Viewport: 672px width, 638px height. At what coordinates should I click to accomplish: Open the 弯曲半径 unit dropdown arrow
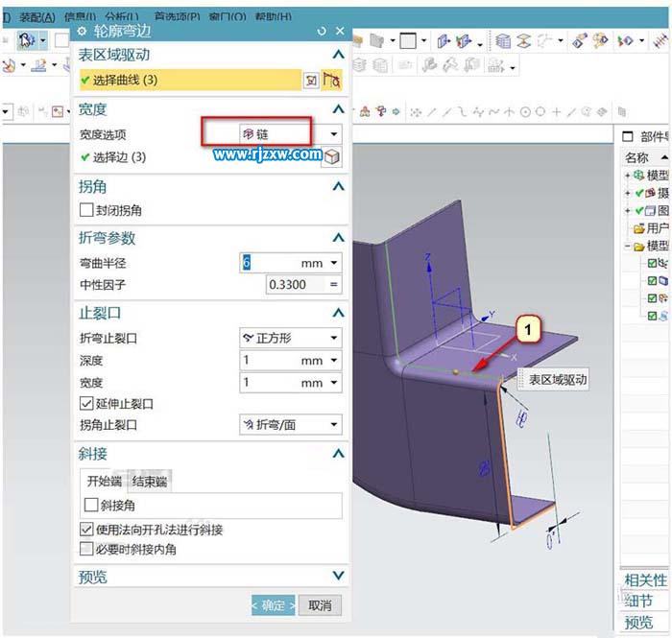pyautogui.click(x=334, y=263)
